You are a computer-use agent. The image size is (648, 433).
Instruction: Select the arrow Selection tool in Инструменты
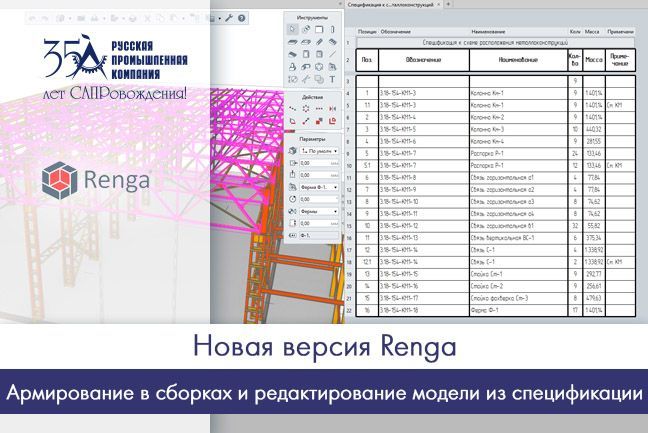coord(293,29)
